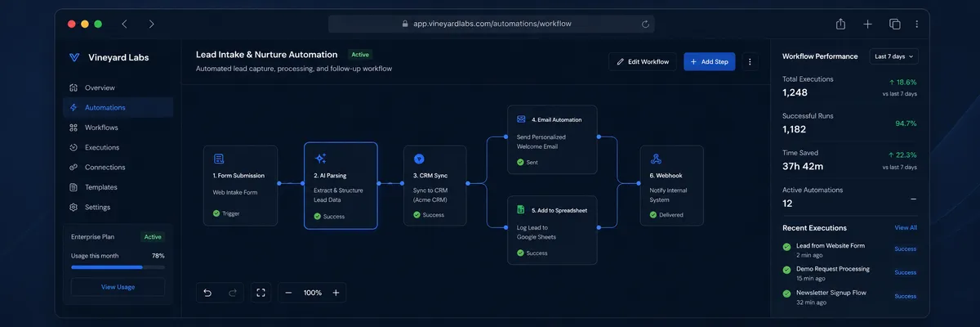Click check icon beside Lead from Website Form
Screen dimensions: 980x327
786,247
